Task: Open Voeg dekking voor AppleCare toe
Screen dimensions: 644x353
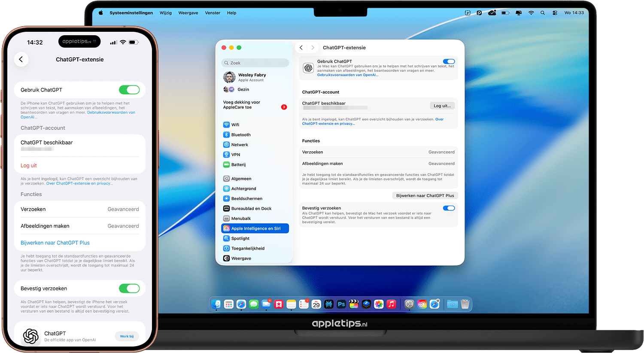Action: coord(255,105)
